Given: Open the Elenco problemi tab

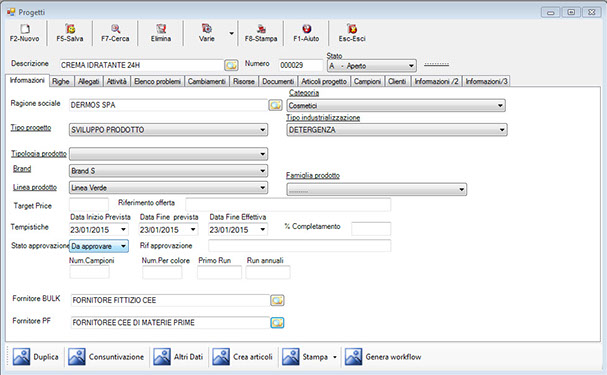Looking at the screenshot, I should point(157,81).
